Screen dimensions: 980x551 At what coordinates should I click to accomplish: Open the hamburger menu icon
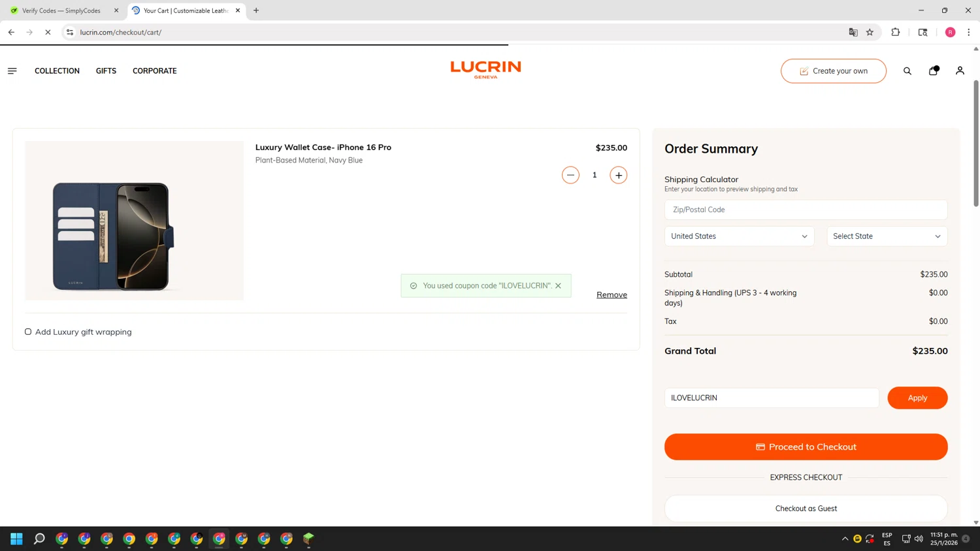(x=12, y=71)
